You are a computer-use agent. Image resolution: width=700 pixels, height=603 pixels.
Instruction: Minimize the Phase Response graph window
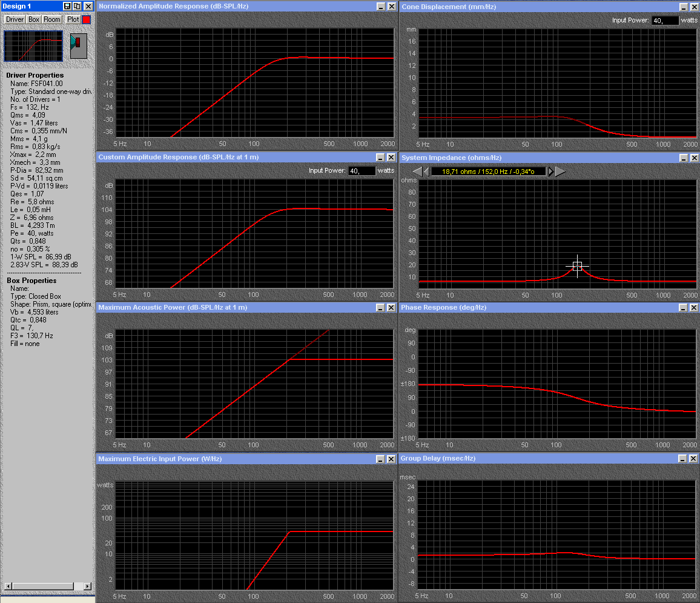coord(684,308)
